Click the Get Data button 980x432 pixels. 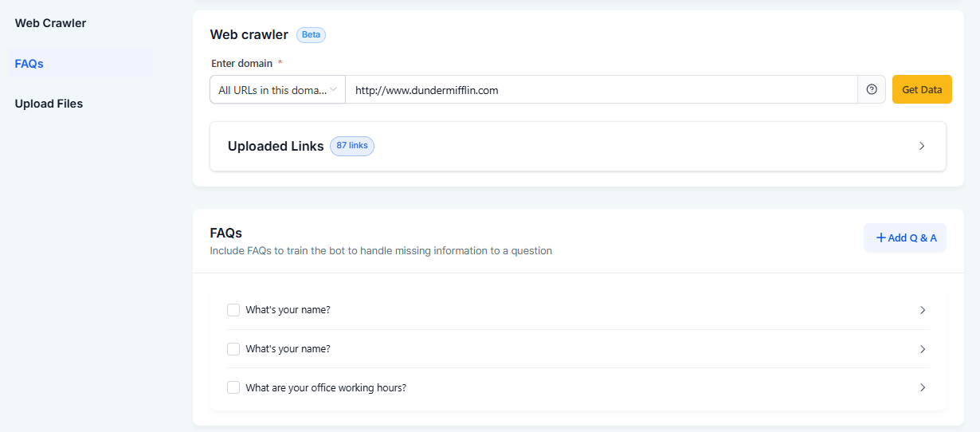pos(922,89)
